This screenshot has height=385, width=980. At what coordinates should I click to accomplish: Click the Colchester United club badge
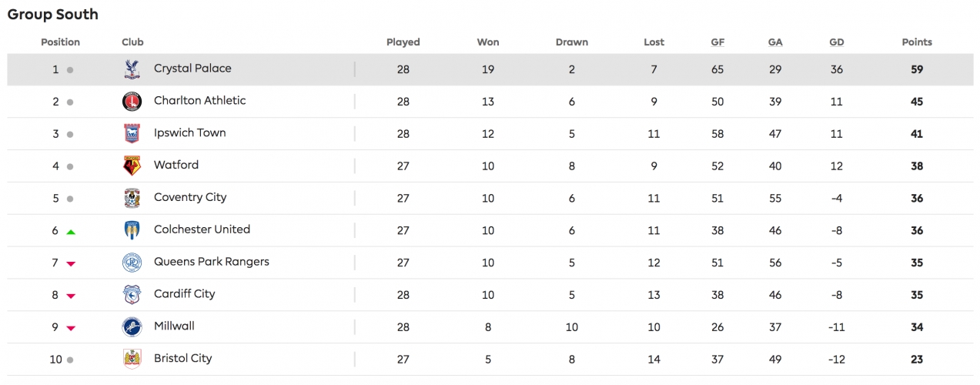[x=132, y=230]
